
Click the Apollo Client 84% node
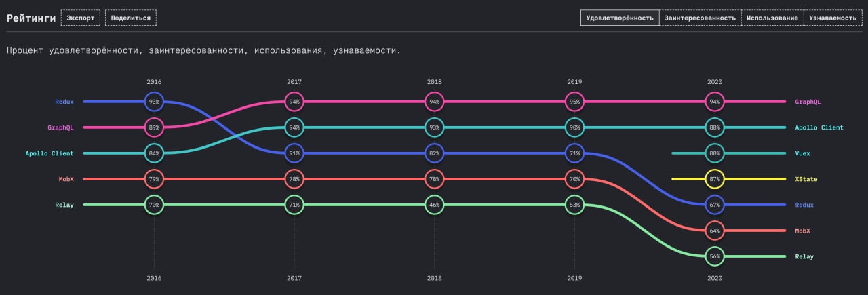point(155,153)
